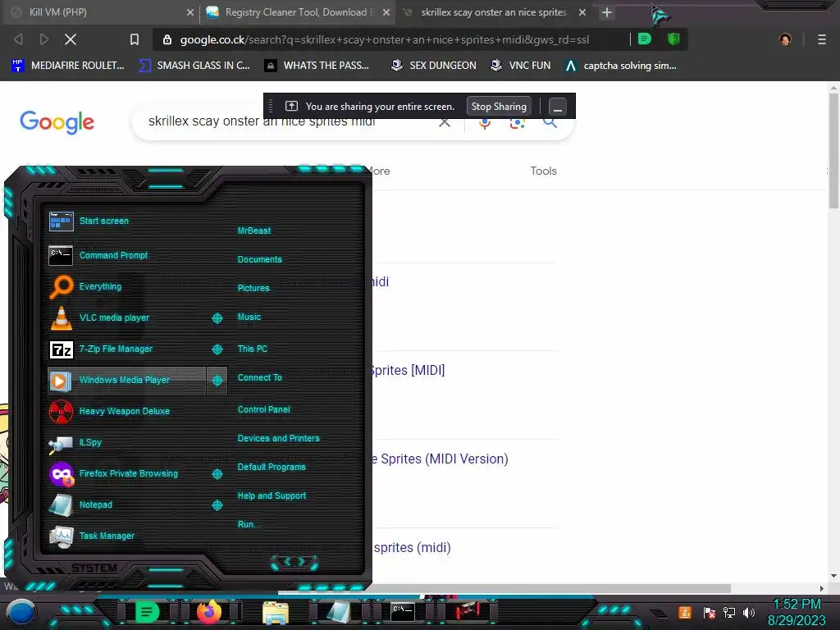The height and width of the screenshot is (630, 840).
Task: Open Firefox Private Browsing
Action: click(127, 473)
